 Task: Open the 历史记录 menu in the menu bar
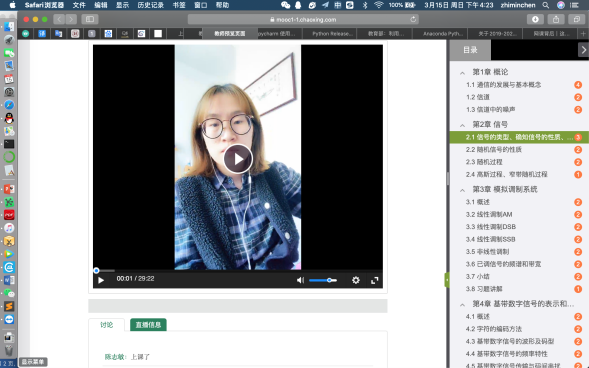click(150, 5)
